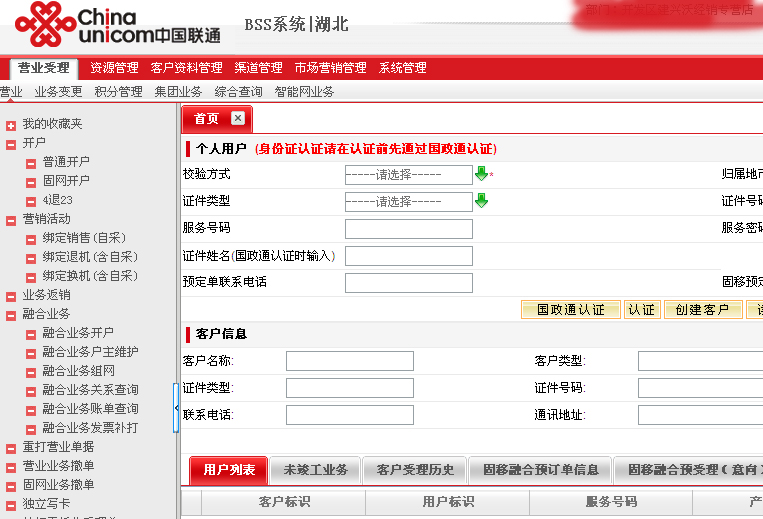
Task: Open the 积分管理 submenu
Action: (118, 91)
